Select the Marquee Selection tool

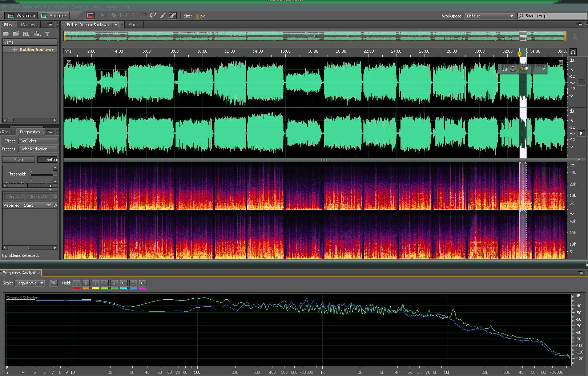144,16
